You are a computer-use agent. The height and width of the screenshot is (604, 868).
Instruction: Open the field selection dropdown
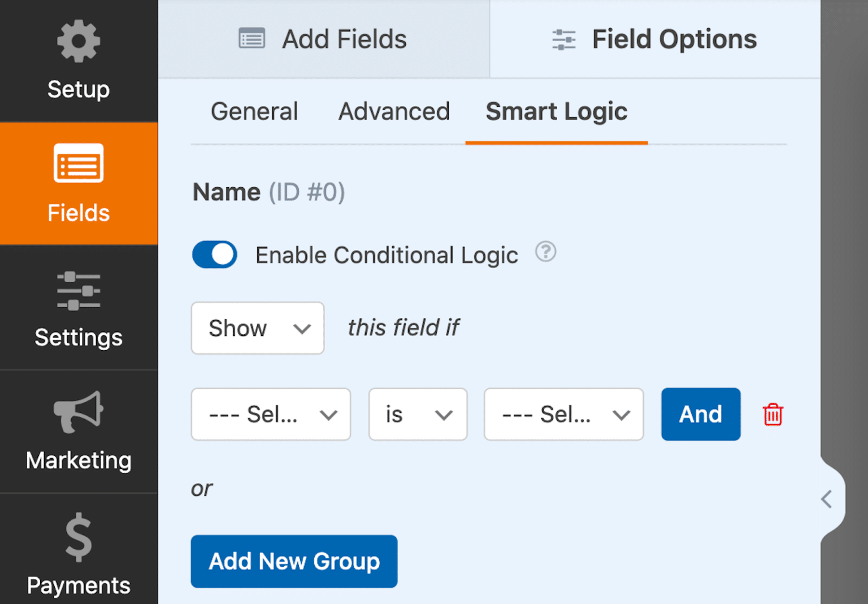point(271,414)
